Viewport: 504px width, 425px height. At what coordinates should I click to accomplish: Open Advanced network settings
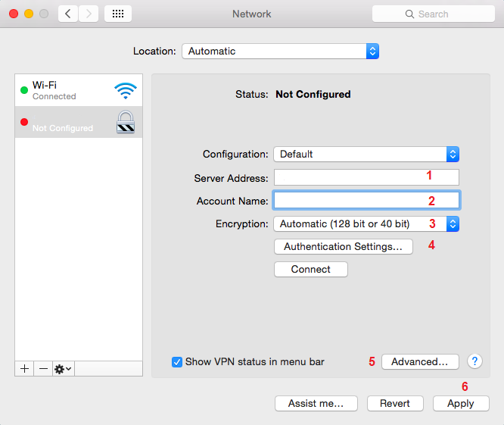tap(419, 361)
